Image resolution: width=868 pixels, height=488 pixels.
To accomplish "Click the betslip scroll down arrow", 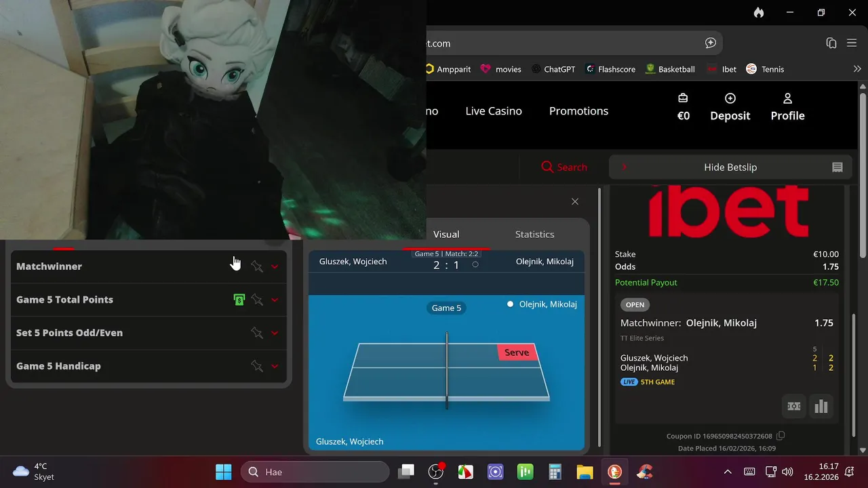I will [863, 449].
